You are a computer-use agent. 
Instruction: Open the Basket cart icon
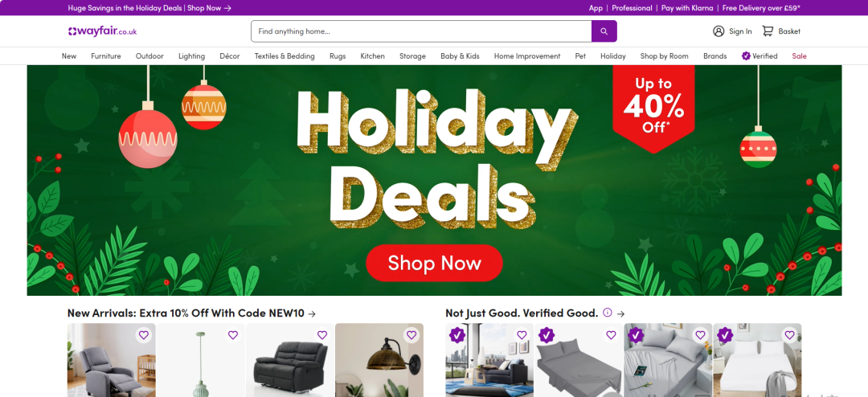coord(768,31)
